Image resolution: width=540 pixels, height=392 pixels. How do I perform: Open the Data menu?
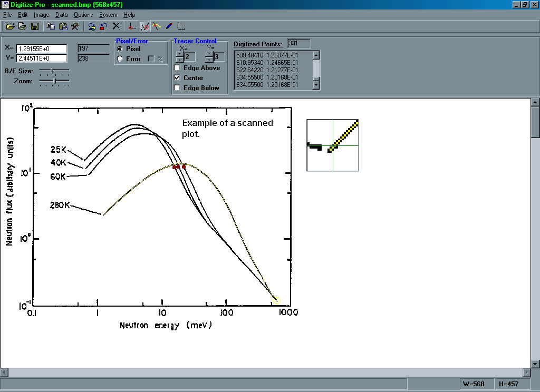click(62, 15)
